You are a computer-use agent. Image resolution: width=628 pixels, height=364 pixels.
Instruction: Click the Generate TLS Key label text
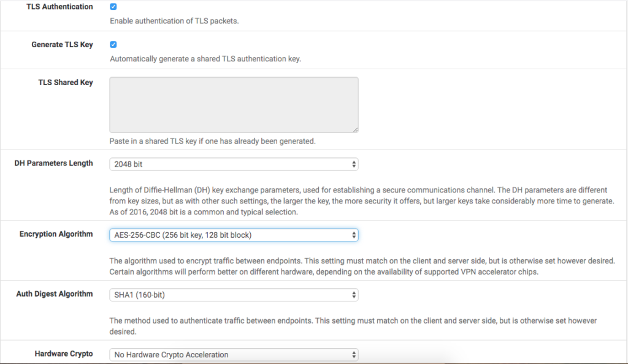tap(62, 44)
